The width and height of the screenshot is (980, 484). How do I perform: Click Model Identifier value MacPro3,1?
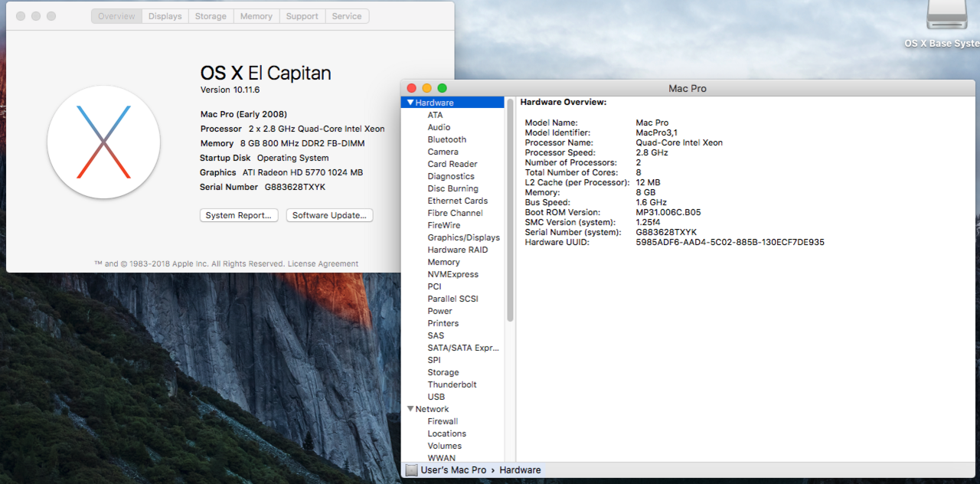pyautogui.click(x=657, y=132)
